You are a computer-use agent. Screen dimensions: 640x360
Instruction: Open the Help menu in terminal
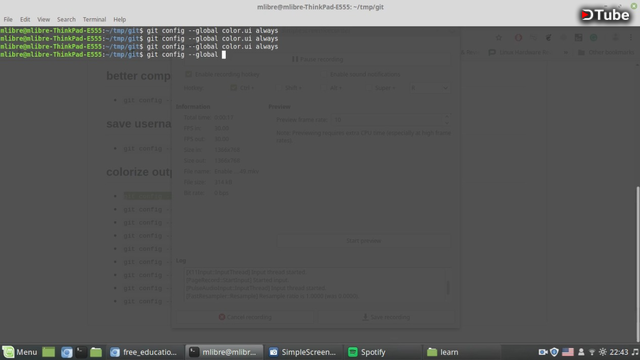pyautogui.click(x=120, y=19)
